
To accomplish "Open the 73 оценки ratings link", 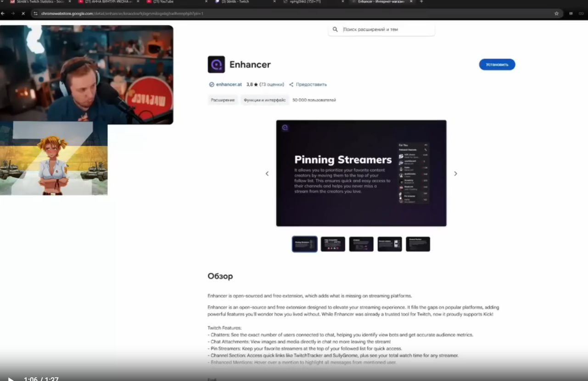I will tap(272, 84).
